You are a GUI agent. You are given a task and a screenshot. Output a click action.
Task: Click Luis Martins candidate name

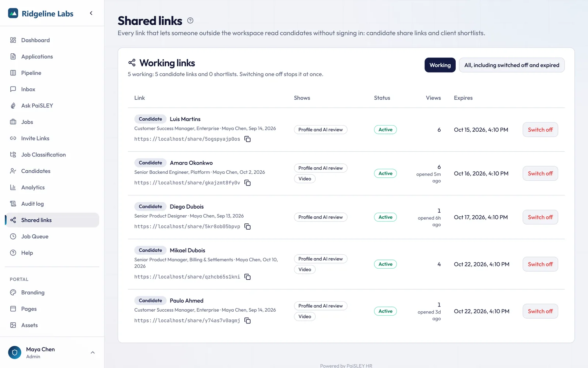[x=185, y=119]
